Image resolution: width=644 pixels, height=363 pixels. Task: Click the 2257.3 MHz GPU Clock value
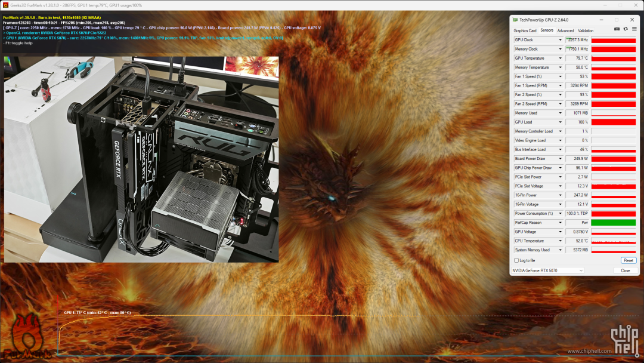tap(577, 40)
